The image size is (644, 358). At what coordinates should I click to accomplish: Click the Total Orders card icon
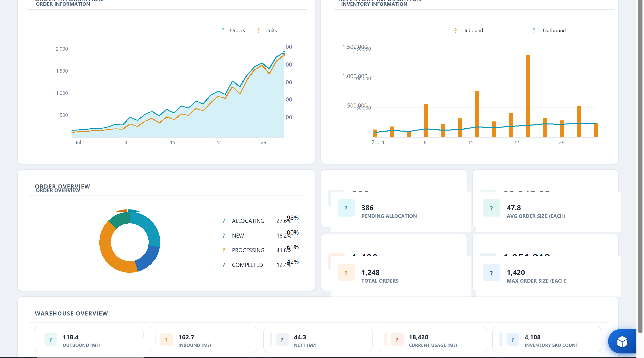(346, 273)
